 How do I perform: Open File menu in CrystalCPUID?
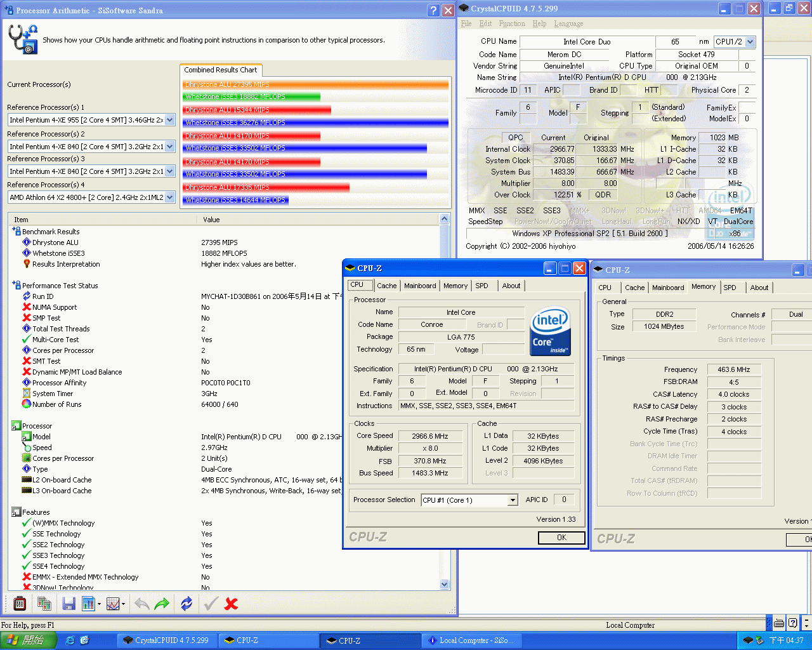tap(466, 23)
